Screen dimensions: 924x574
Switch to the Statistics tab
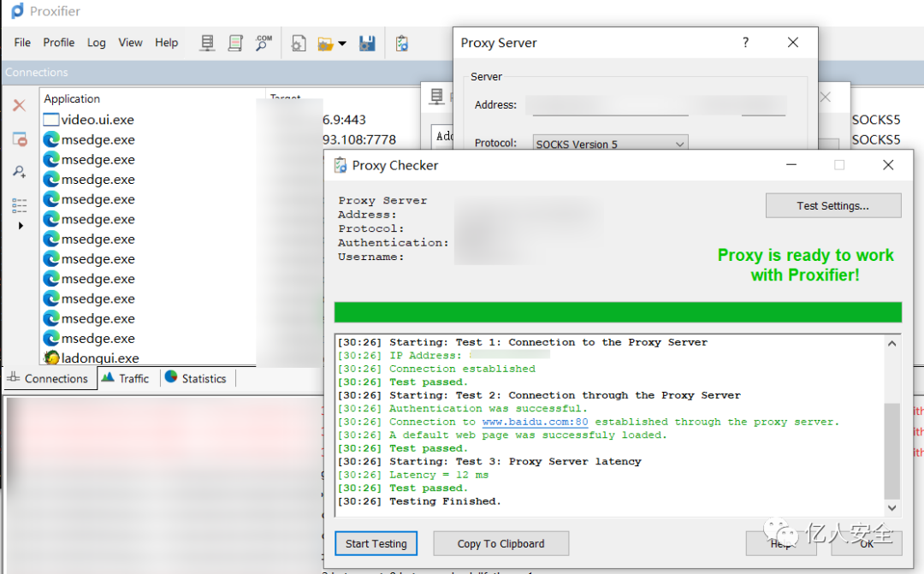tap(198, 378)
